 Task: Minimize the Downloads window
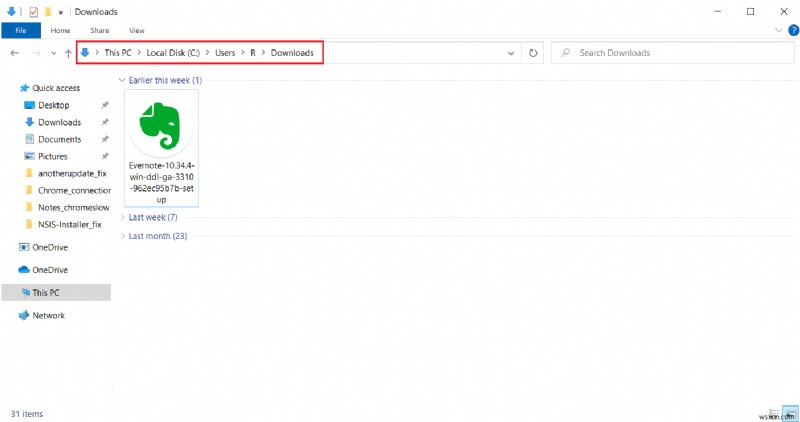717,12
